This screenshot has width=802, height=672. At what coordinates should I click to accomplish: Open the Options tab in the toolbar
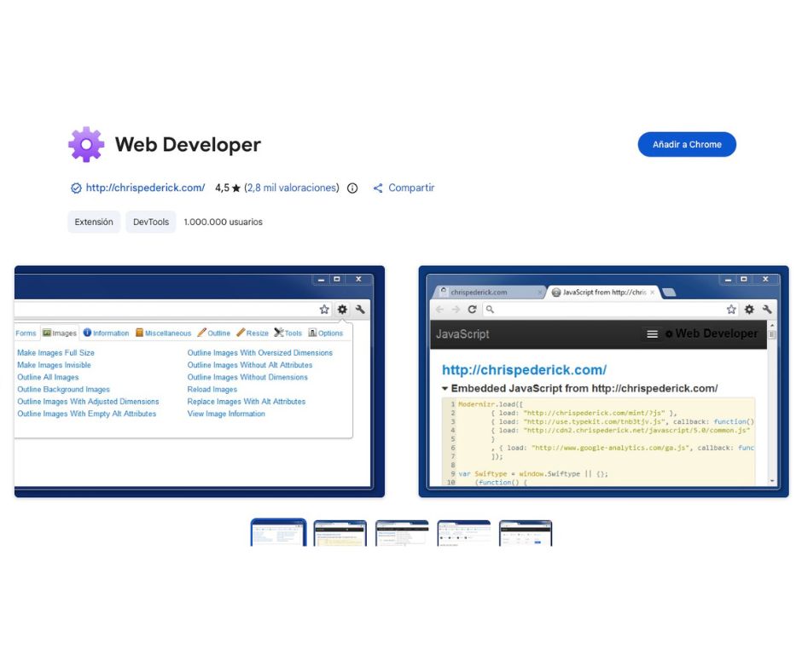[328, 333]
